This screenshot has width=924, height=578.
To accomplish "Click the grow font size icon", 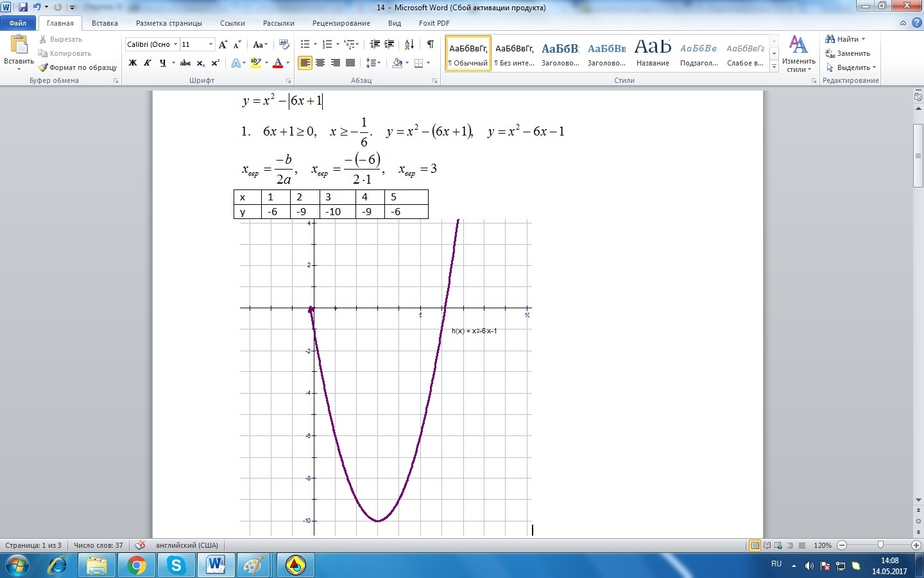I will click(x=223, y=44).
